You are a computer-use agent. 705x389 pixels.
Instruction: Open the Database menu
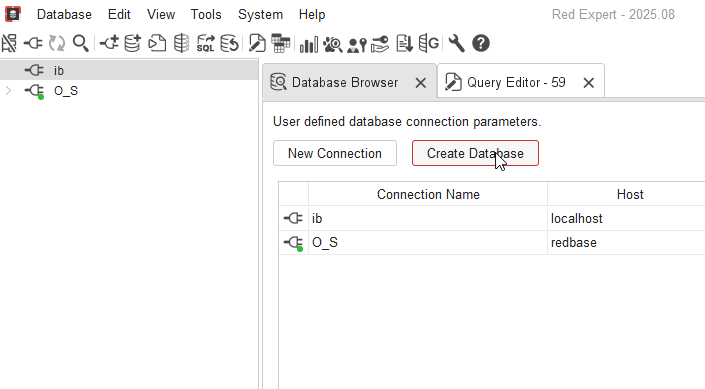click(64, 14)
